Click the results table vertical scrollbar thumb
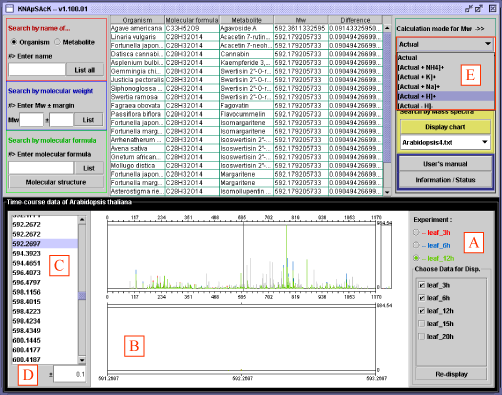Viewport: 502px width, 395px height. 387,97
